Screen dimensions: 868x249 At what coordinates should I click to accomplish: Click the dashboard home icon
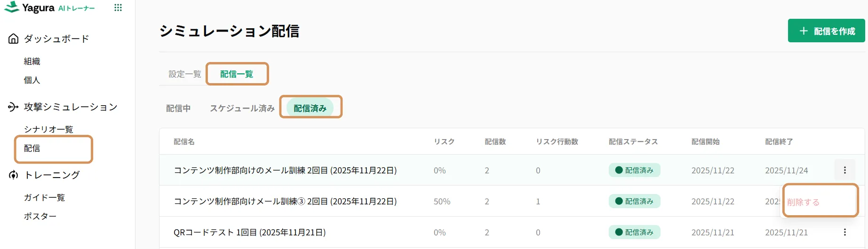click(x=14, y=39)
